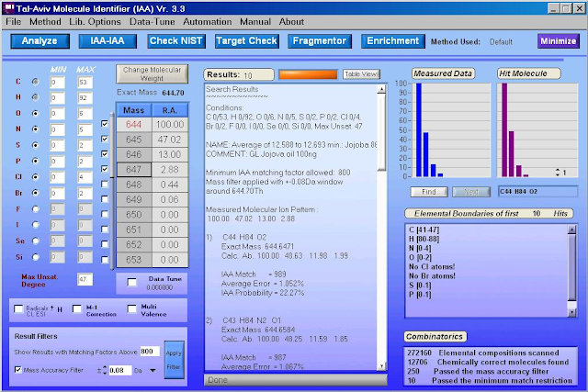Click the Results count field showing 10
Image resolution: width=588 pixels, height=392 pixels.
(239, 74)
